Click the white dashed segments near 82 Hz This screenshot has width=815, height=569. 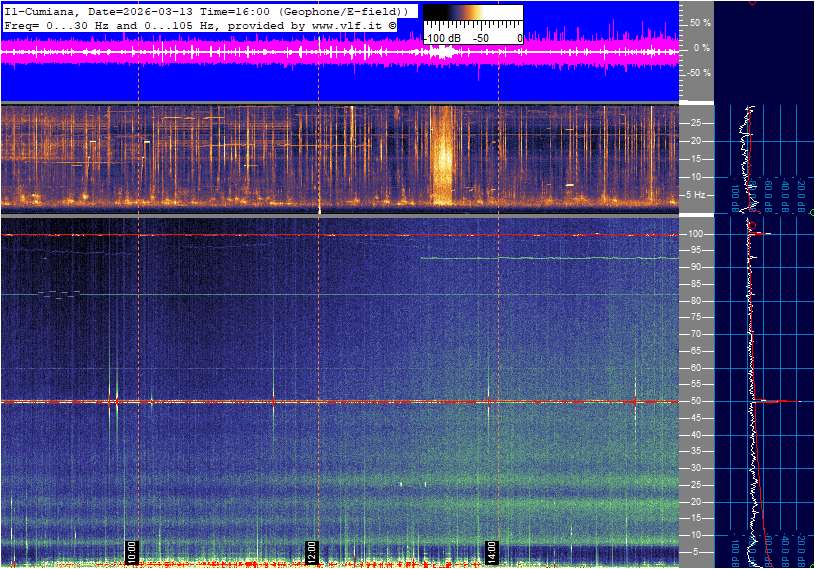(x=62, y=292)
